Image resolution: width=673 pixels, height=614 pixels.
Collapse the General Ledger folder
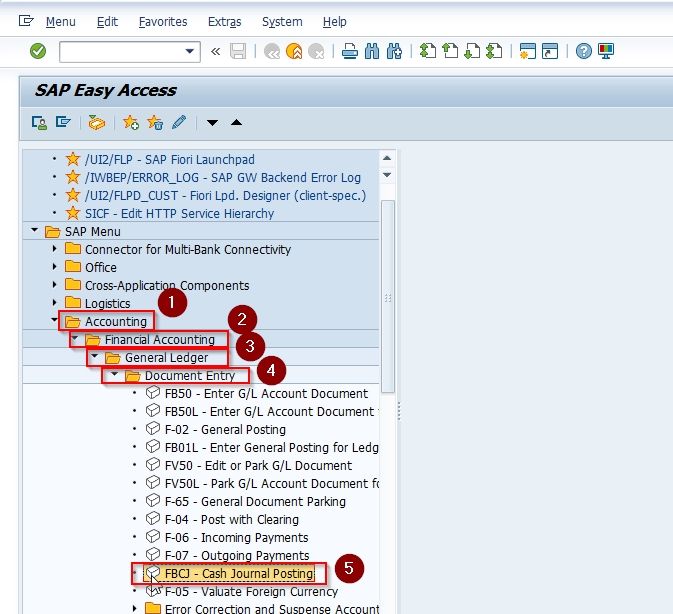point(94,357)
